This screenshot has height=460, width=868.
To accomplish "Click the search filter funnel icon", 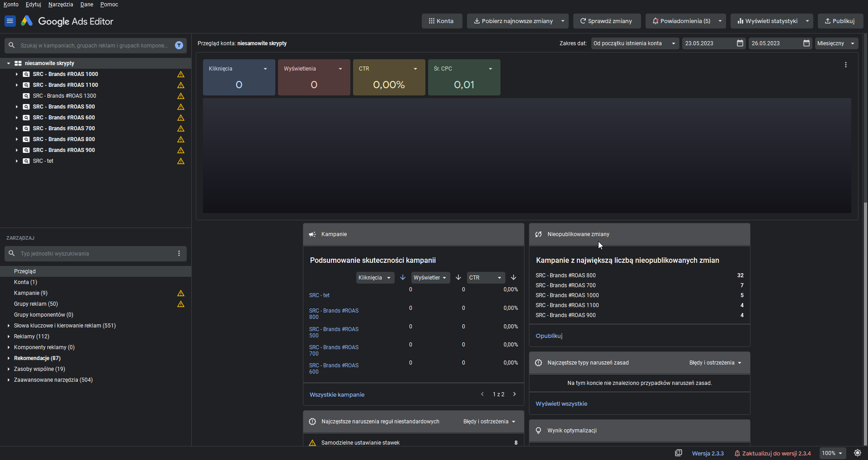I will 179,45.
